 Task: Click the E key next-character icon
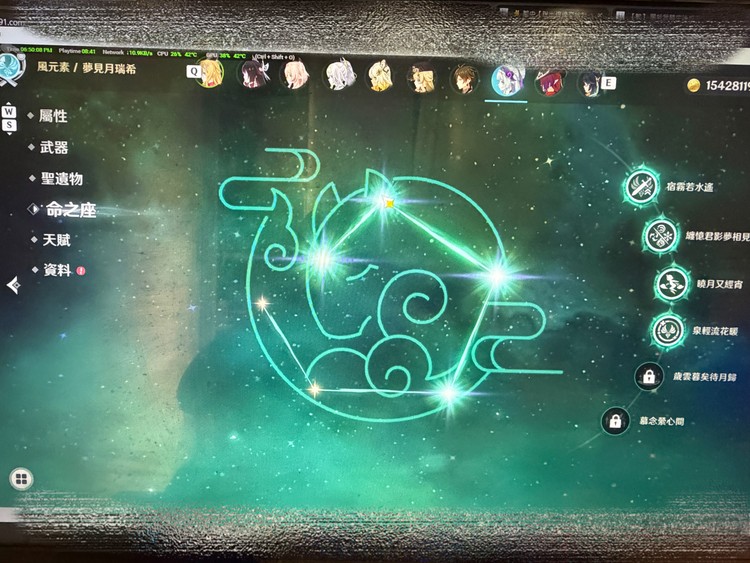click(x=608, y=83)
